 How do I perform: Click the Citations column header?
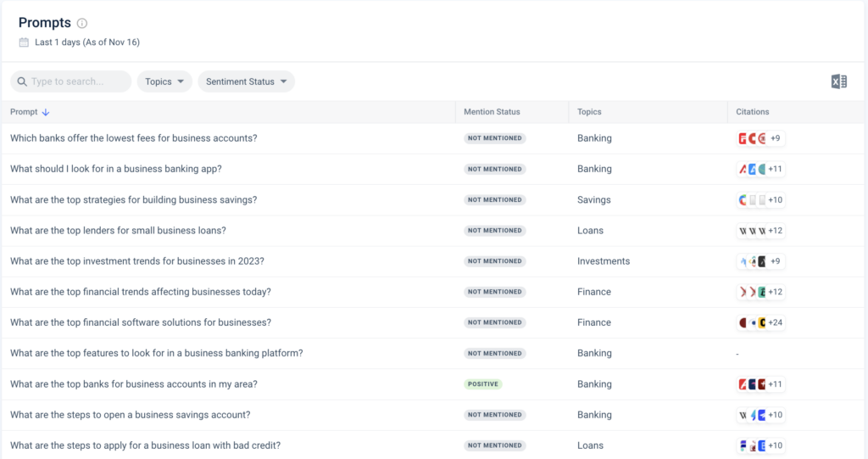pos(753,112)
